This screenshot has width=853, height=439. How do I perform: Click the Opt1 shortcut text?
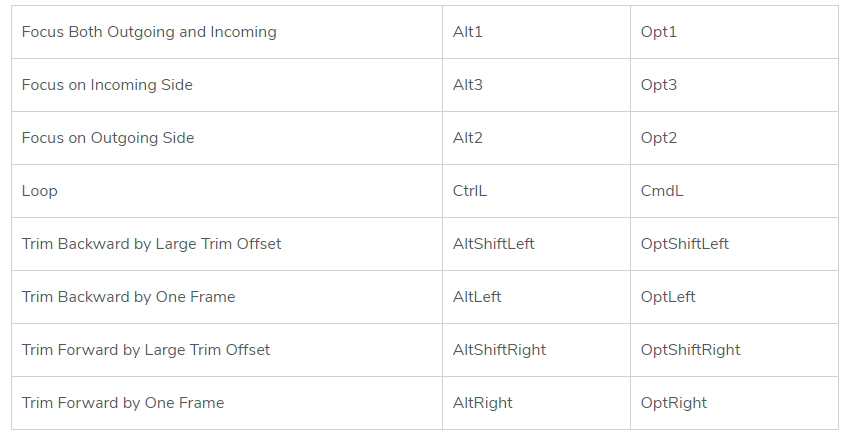click(659, 32)
